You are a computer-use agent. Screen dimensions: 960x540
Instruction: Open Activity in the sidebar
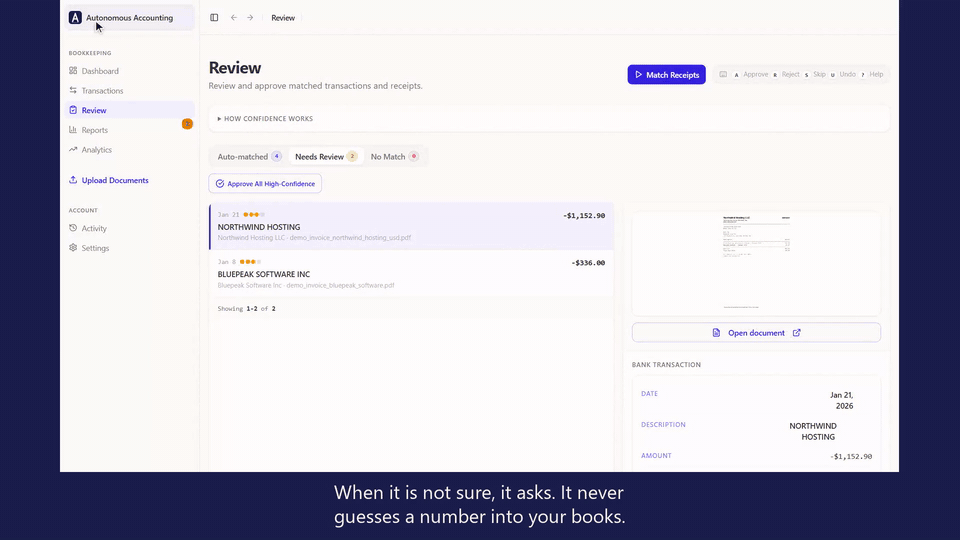tap(130, 228)
